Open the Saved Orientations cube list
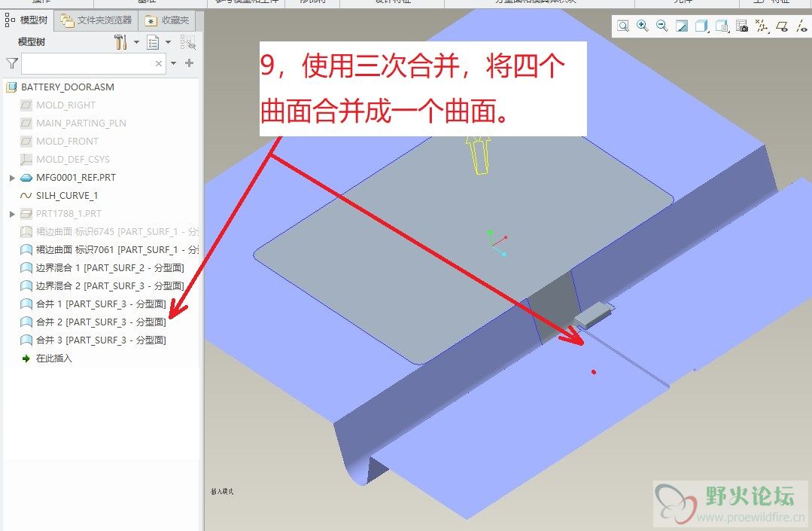Screen dimensions: 812x531 click(x=722, y=26)
